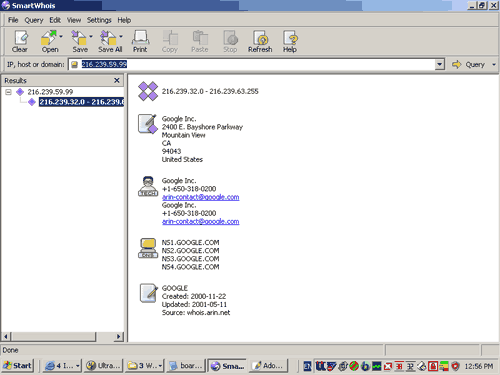Click the IP, host or domain input field
The width and height of the screenshot is (500, 375).
point(252,64)
